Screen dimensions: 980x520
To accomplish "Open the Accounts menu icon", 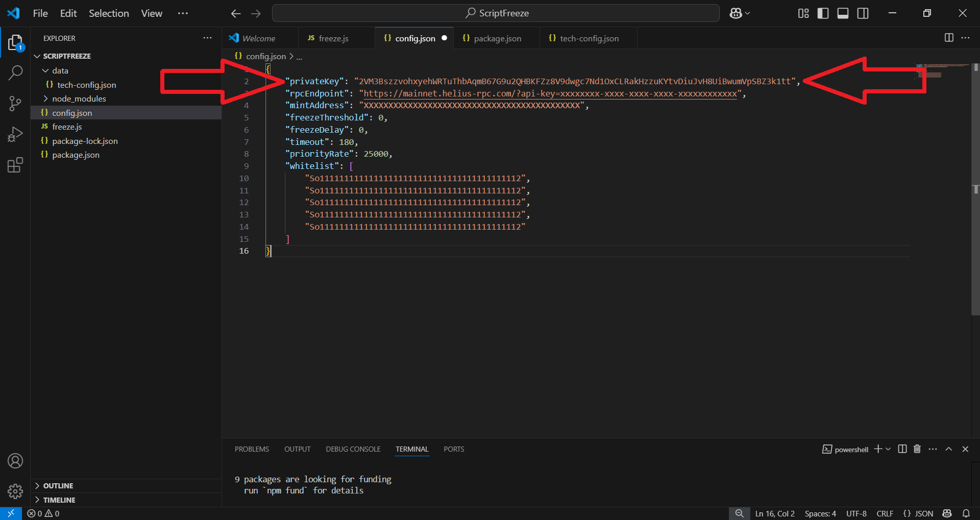I will pos(15,461).
